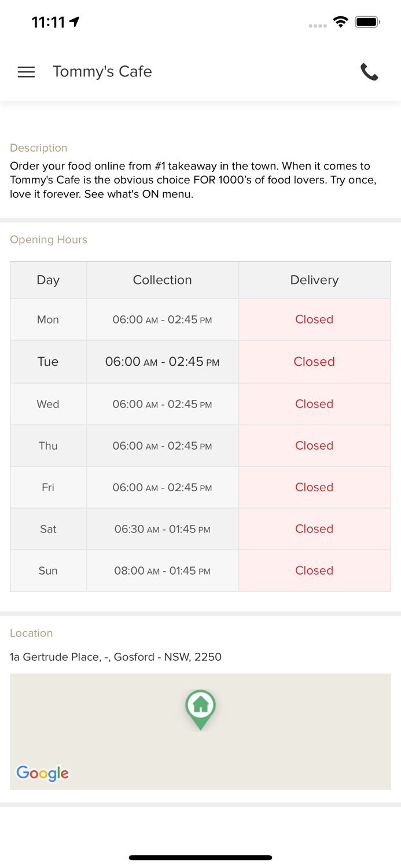Tap the phone call icon
401x868 pixels.
pyautogui.click(x=369, y=72)
